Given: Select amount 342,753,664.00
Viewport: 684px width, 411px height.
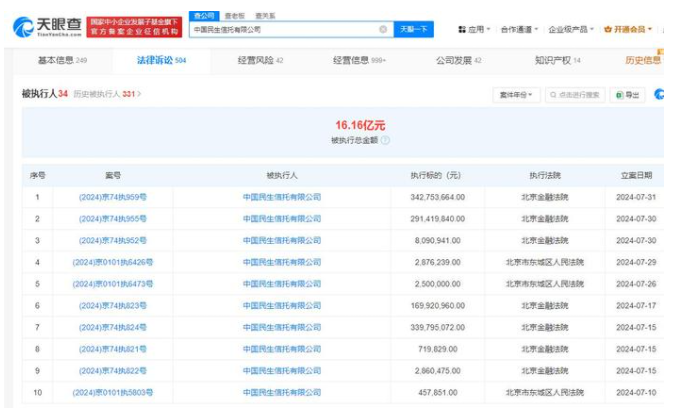Looking at the screenshot, I should (x=438, y=197).
